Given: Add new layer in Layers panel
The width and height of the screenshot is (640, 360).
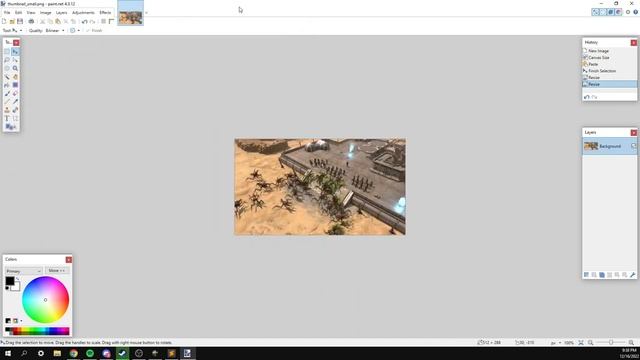Looking at the screenshot, I should click(x=587, y=275).
